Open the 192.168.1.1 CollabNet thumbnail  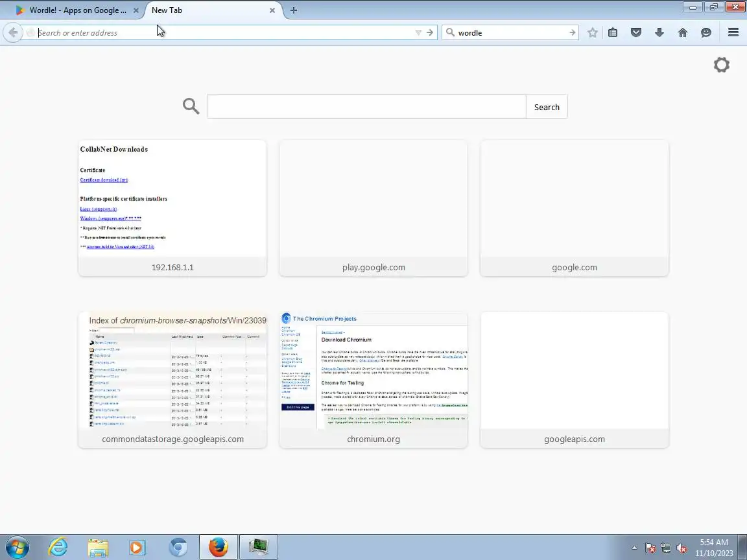[172, 208]
